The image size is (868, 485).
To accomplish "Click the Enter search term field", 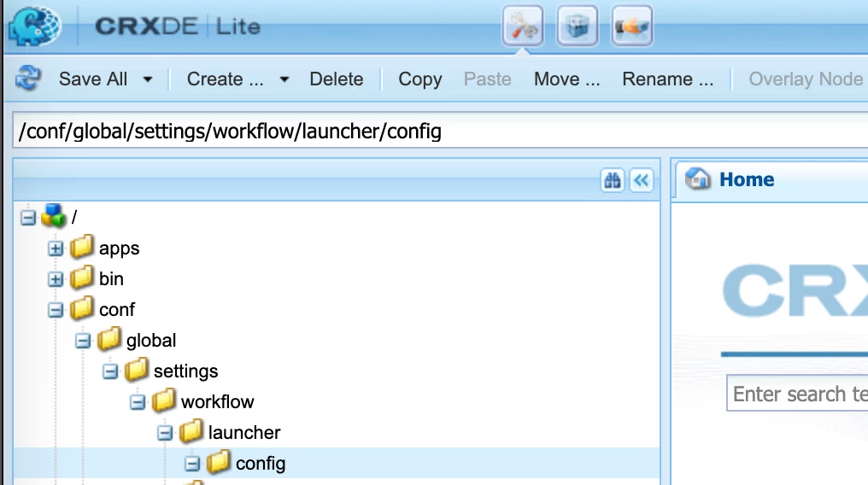I will coord(798,394).
